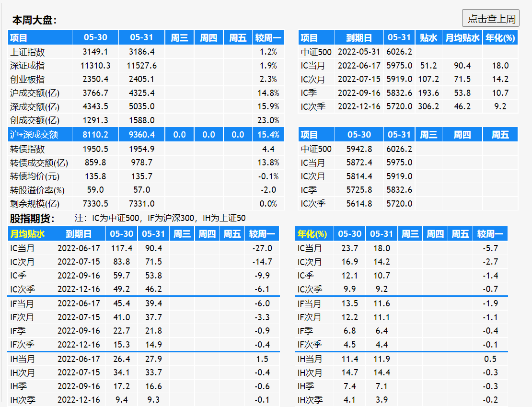Select the 深证成指 row label

(27, 66)
